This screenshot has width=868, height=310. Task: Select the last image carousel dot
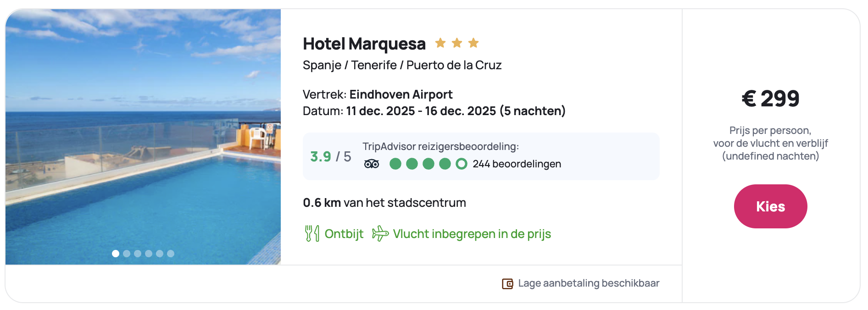click(x=171, y=254)
